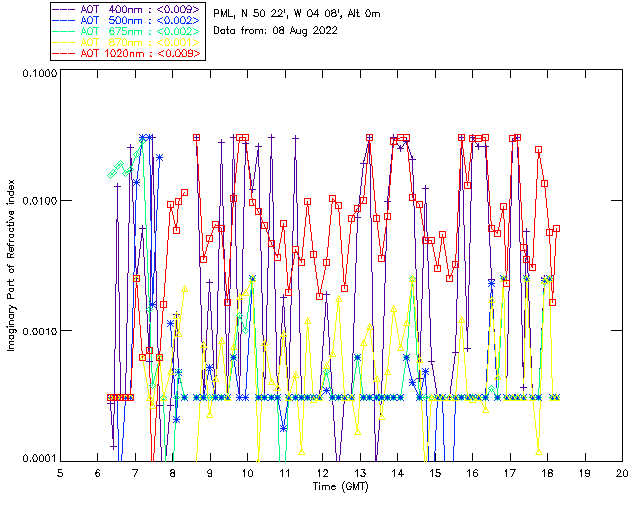Click the AOT 500nm legend entry
The height and width of the screenshot is (512, 640).
pyautogui.click(x=127, y=20)
